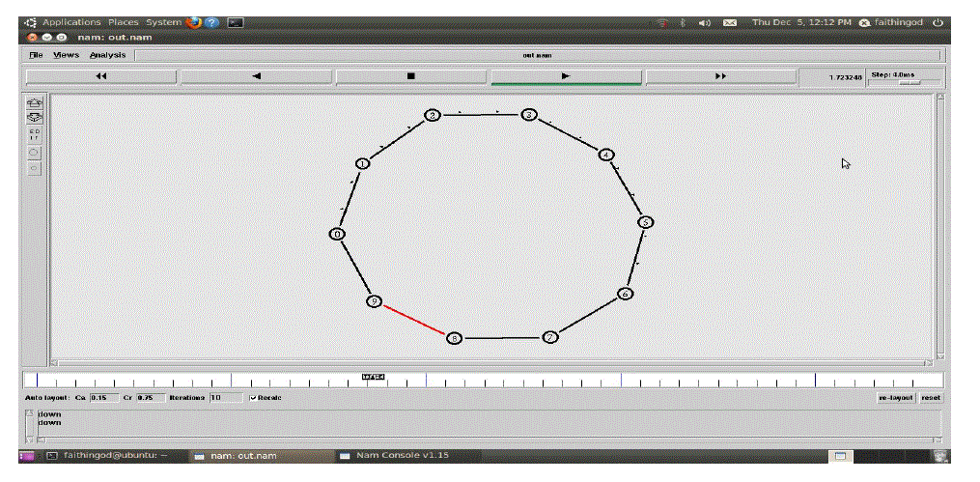Toggle the Recalc checkbox

tap(254, 398)
